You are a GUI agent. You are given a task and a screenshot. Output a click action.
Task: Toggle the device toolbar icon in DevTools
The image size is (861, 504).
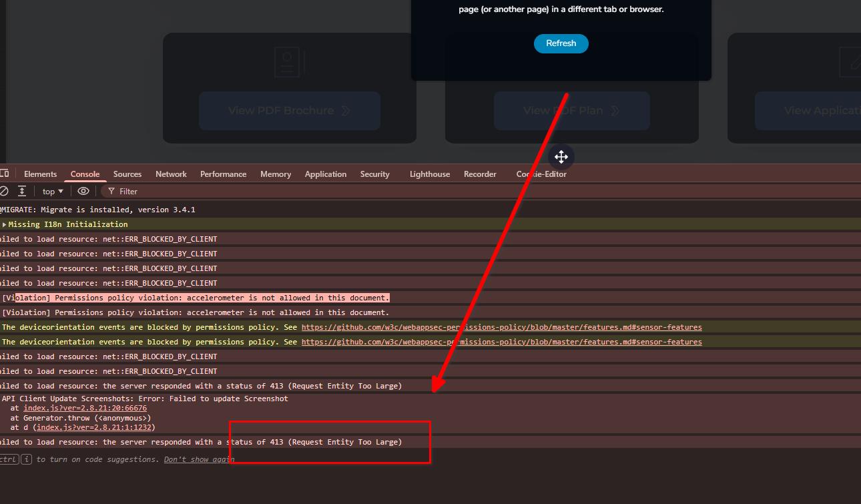tap(4, 174)
